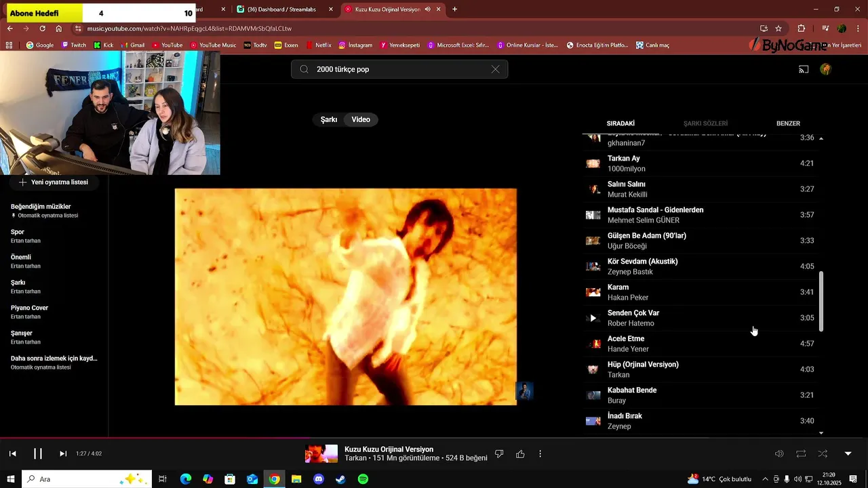Open Discord from the taskbar

[319, 479]
